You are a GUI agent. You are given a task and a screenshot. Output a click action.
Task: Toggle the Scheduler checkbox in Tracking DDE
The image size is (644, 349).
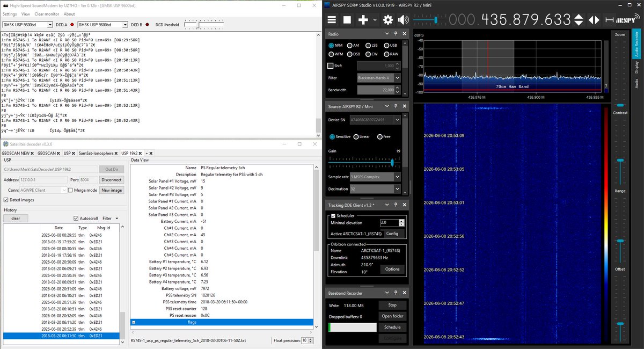[x=333, y=215]
